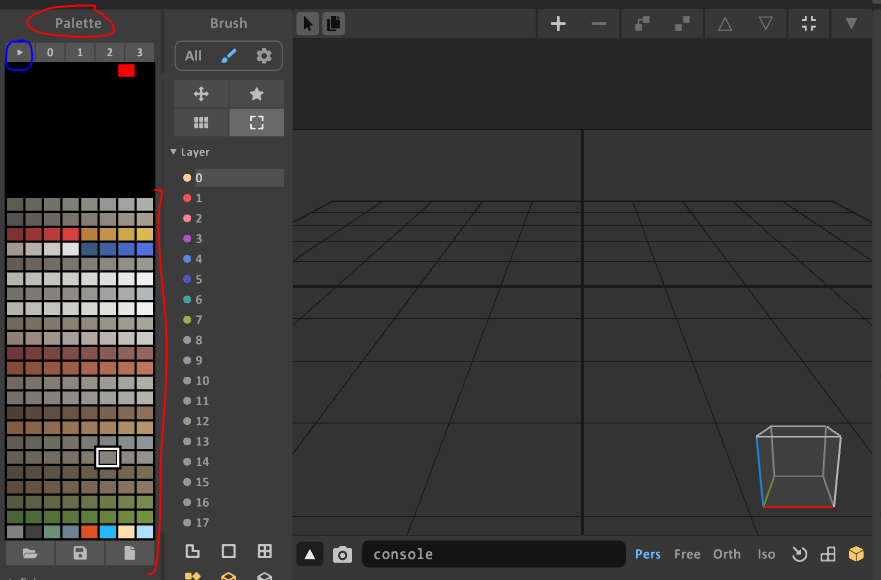Switch to palette tab 2
Viewport: 881px width, 580px height.
pos(109,52)
